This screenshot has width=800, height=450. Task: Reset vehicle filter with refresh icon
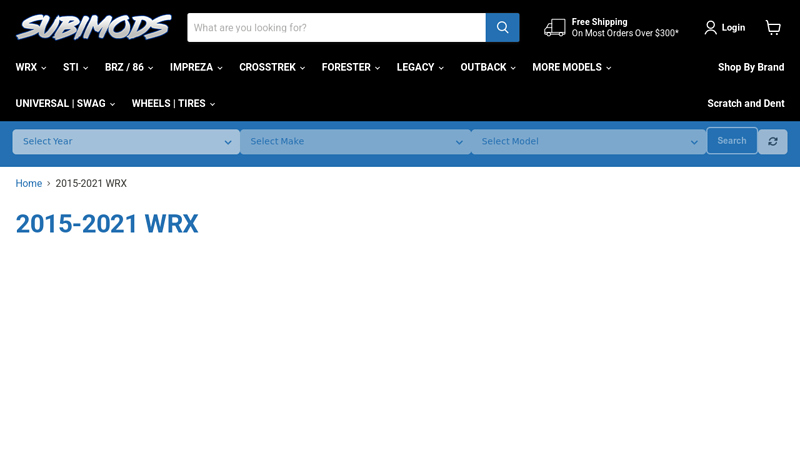click(x=772, y=141)
